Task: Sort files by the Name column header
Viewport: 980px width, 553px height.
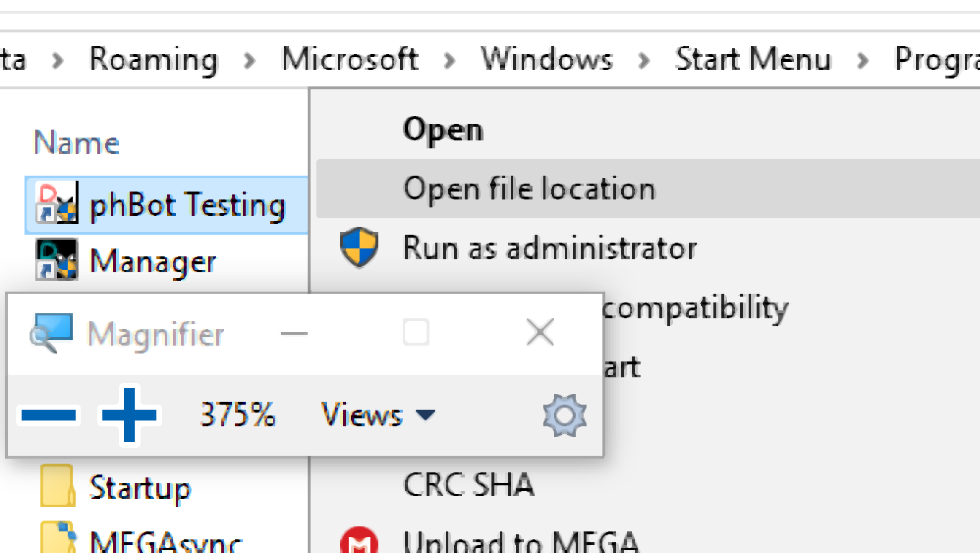Action: pyautogui.click(x=76, y=143)
